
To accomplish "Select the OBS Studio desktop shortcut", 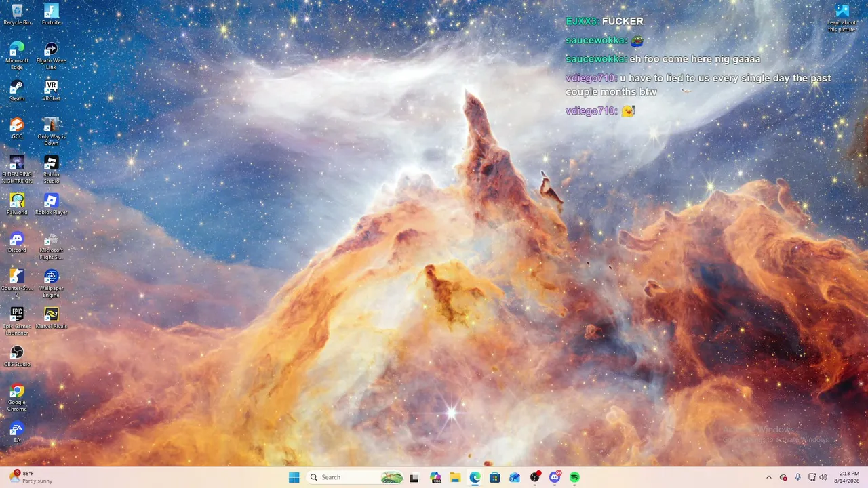I will tap(17, 356).
